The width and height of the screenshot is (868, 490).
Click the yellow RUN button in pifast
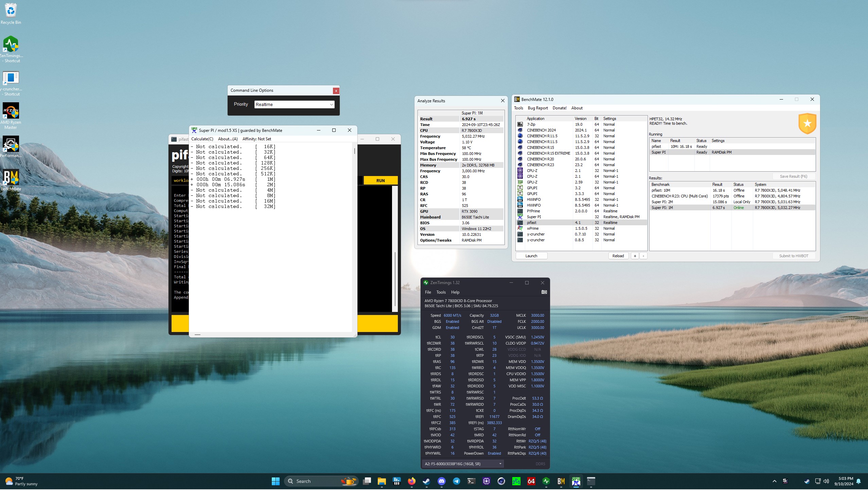click(x=380, y=181)
